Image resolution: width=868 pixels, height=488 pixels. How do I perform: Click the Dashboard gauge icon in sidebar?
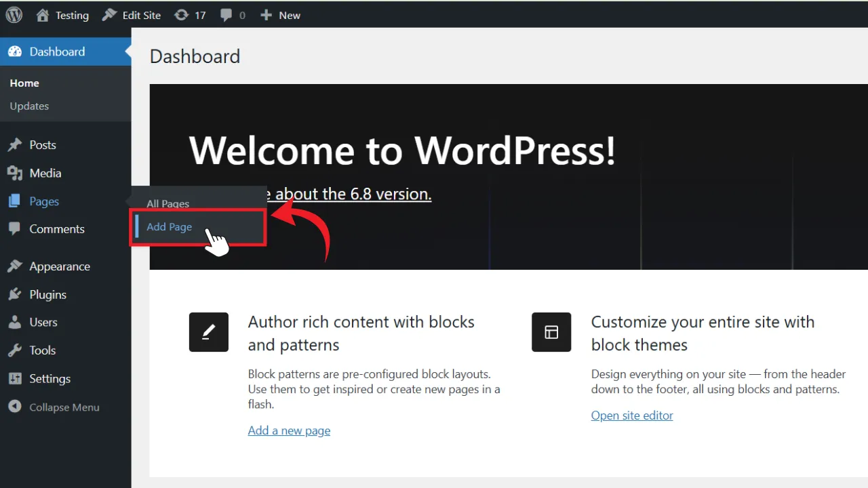pos(15,52)
